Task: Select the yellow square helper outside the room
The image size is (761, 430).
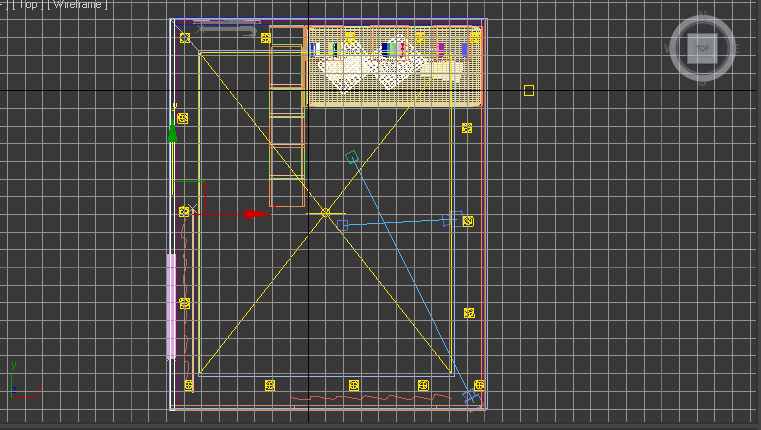Action: pyautogui.click(x=529, y=90)
